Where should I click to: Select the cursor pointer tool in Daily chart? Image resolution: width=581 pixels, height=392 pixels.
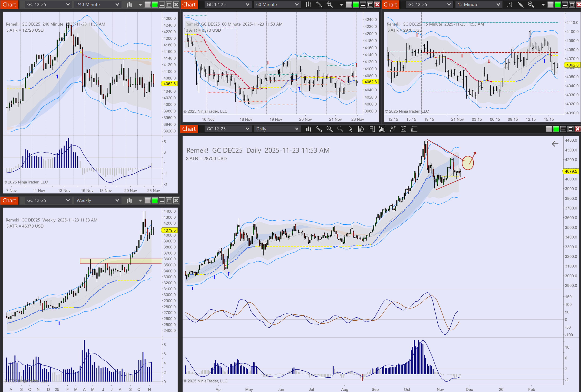pyautogui.click(x=350, y=129)
